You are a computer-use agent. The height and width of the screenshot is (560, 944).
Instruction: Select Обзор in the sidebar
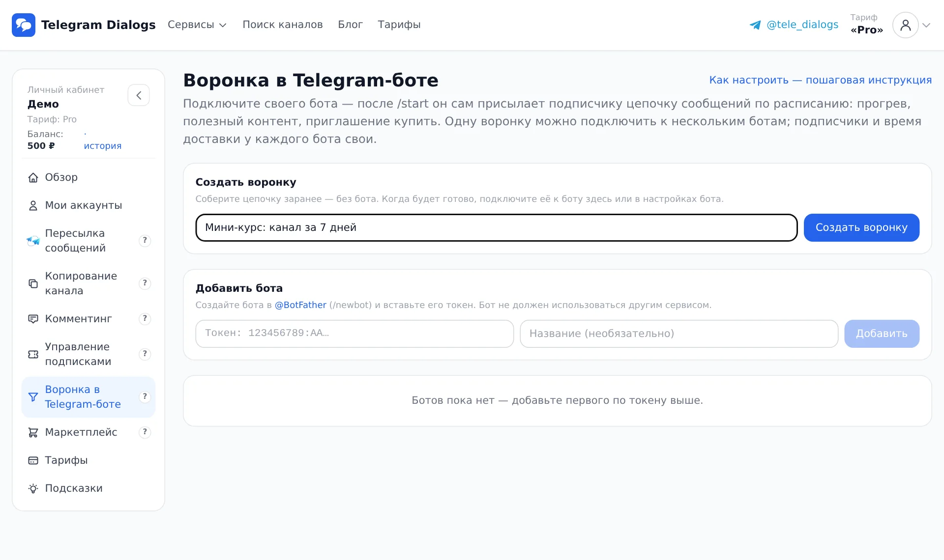coord(88,178)
